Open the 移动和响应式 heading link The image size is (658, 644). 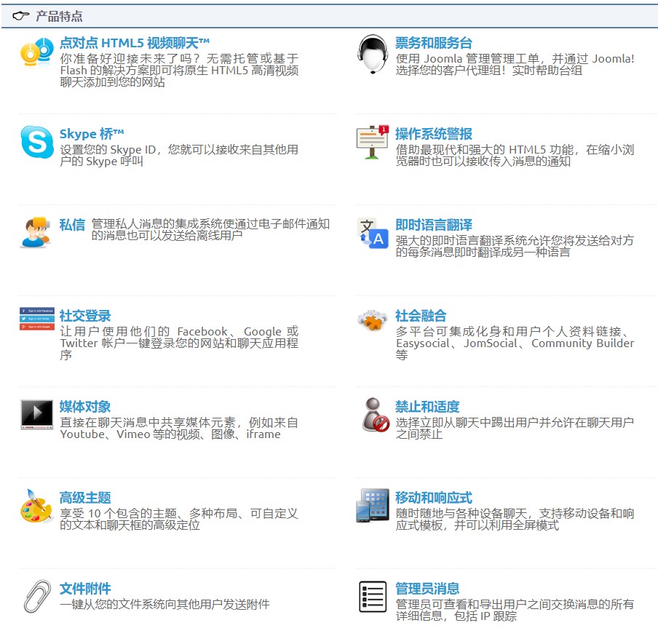434,498
